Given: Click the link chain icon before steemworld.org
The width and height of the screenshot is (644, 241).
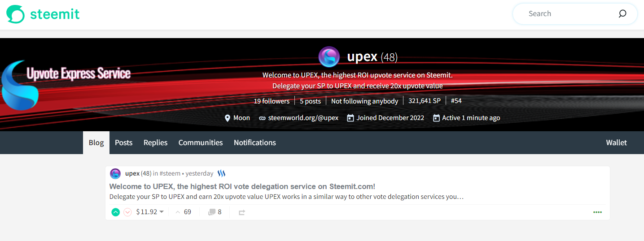Looking at the screenshot, I should click(263, 118).
